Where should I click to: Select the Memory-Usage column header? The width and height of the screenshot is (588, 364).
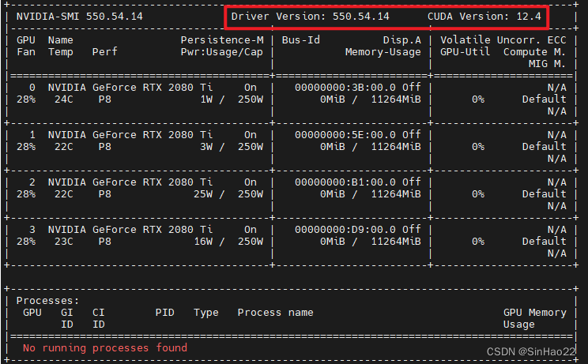pyautogui.click(x=383, y=52)
